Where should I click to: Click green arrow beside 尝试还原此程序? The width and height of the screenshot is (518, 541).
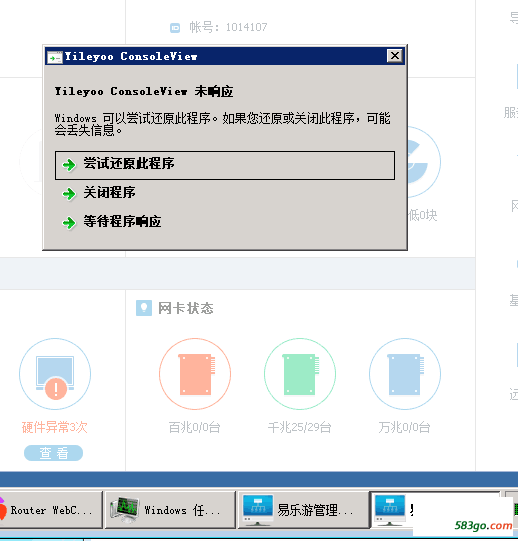click(x=69, y=165)
